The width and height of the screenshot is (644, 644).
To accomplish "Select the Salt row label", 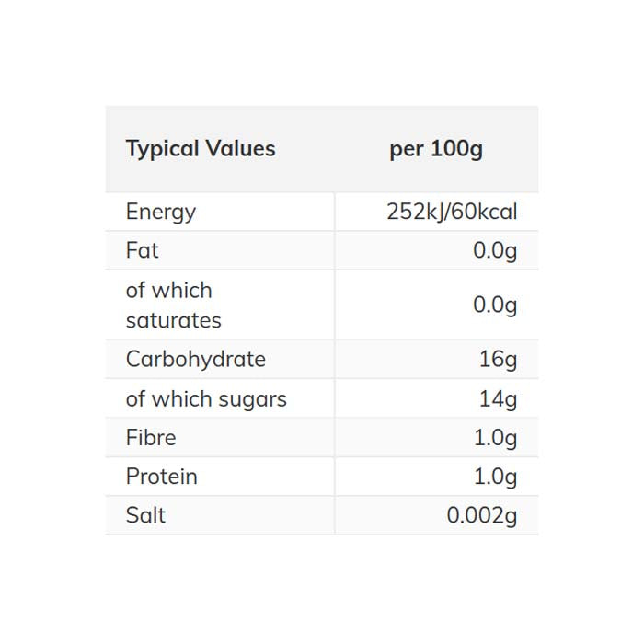I will point(145,515).
